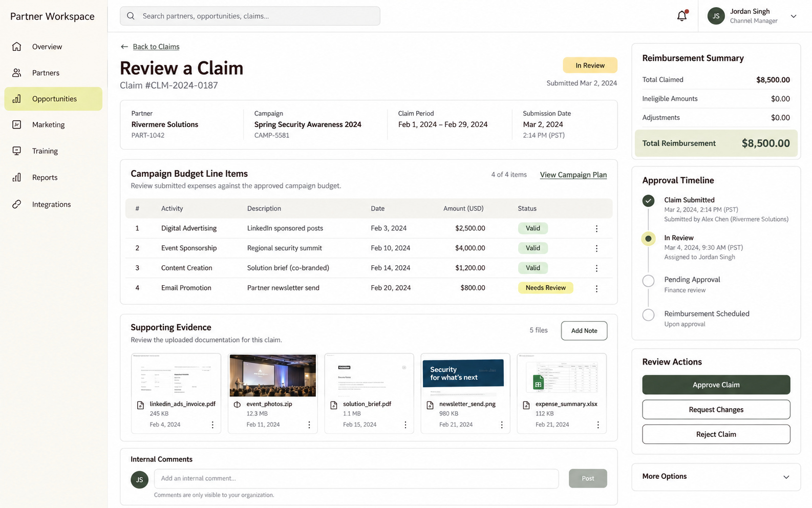Open the View Campaign Plan link
This screenshot has width=812, height=508.
tap(573, 175)
